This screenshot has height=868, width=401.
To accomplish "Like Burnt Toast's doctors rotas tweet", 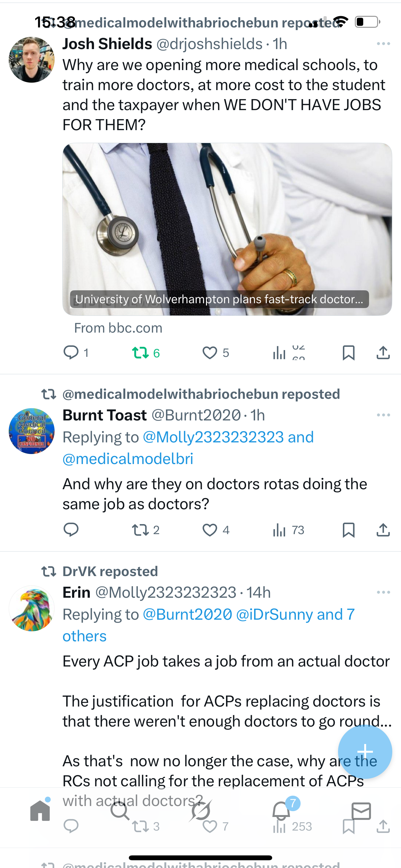I will click(x=210, y=530).
